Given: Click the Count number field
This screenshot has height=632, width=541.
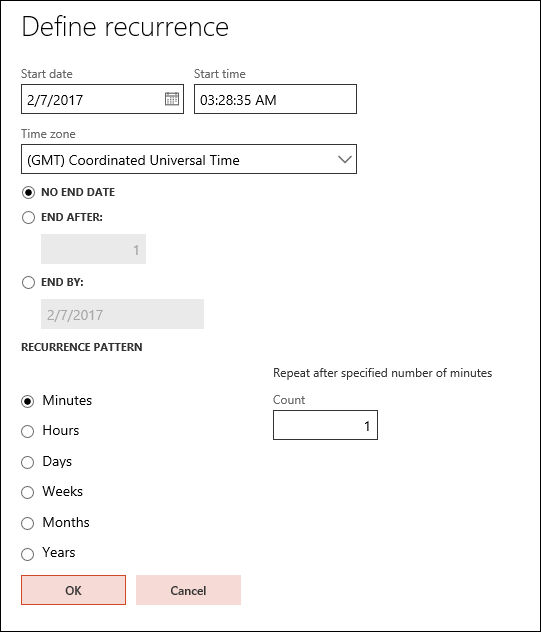Looking at the screenshot, I should pos(325,425).
